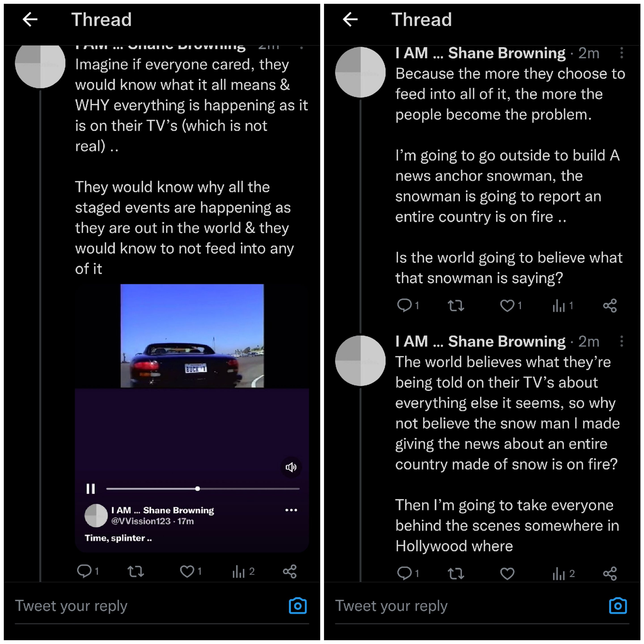
Task: Click the camera icon in right reply bar
Action: (618, 606)
